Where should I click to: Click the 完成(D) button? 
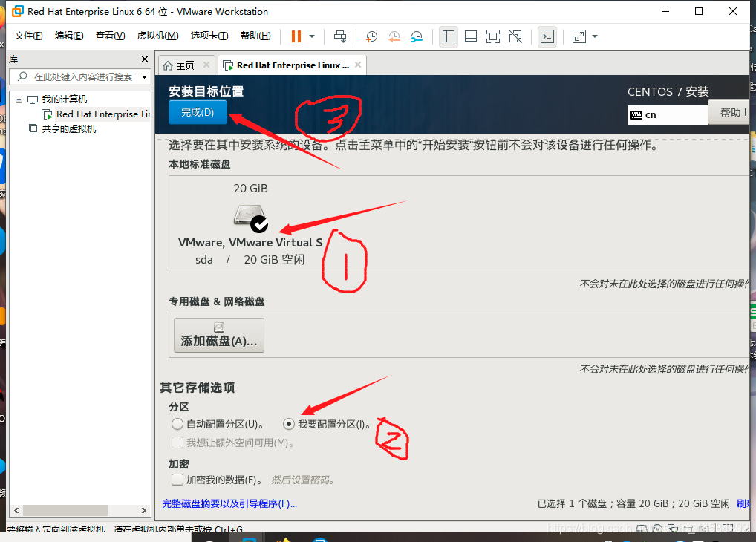pos(198,112)
